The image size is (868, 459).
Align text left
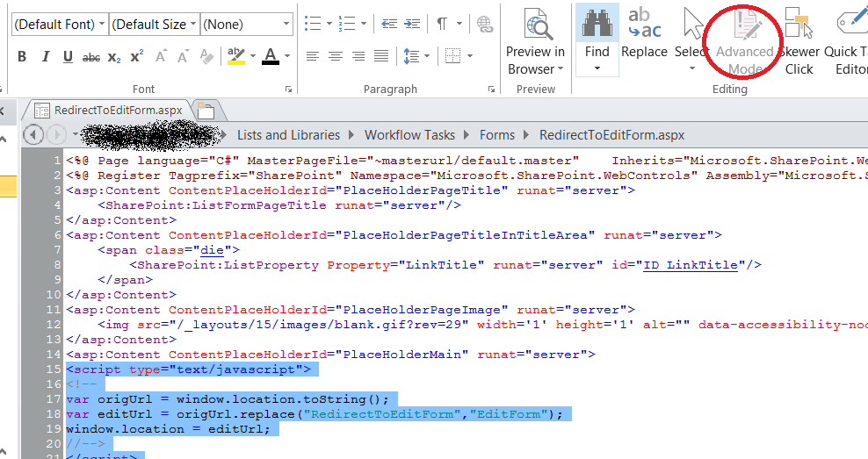(313, 56)
